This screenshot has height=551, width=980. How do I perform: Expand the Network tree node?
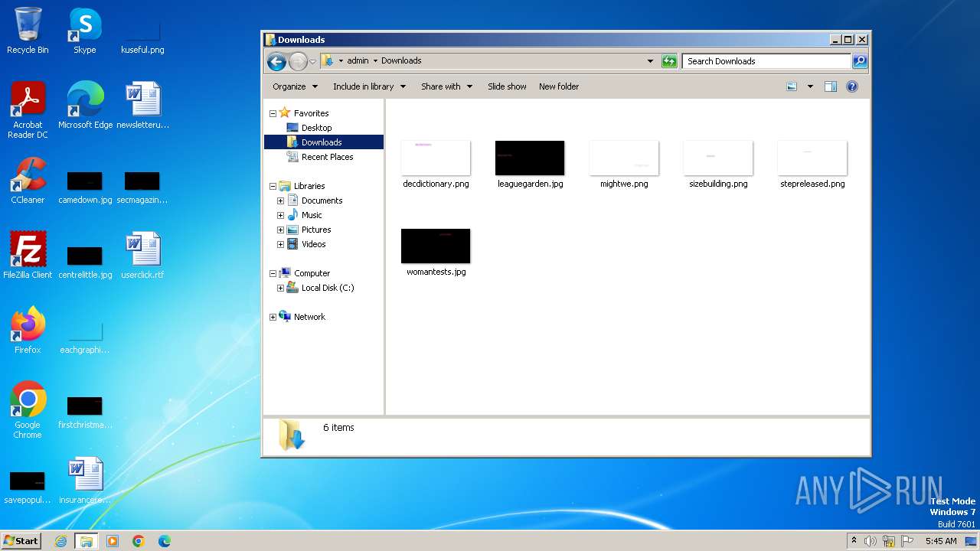point(273,317)
